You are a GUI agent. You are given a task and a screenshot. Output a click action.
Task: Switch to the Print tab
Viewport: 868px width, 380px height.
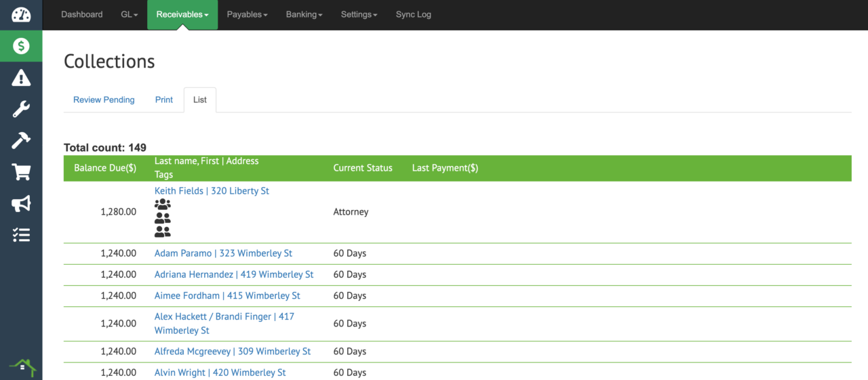click(x=164, y=100)
